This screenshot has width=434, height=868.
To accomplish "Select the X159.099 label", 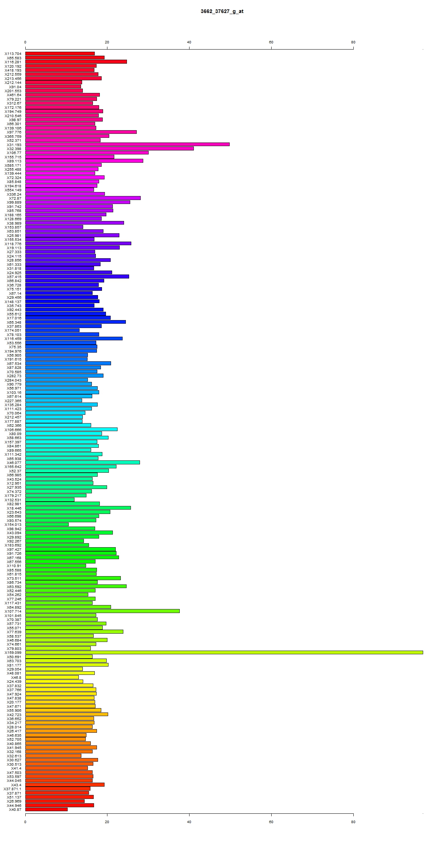I will [13, 653].
